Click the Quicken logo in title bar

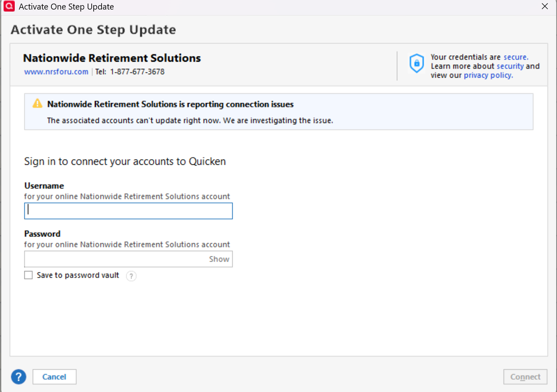point(9,6)
